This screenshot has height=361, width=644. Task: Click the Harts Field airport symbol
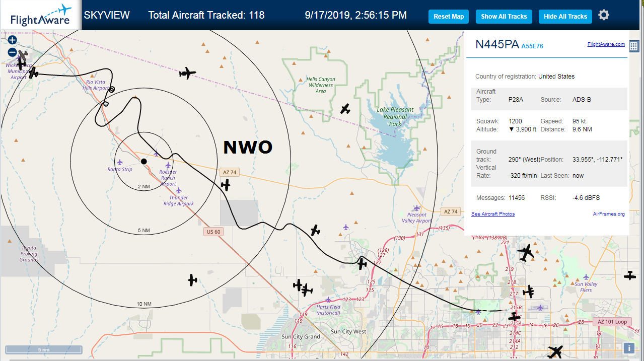click(x=328, y=300)
